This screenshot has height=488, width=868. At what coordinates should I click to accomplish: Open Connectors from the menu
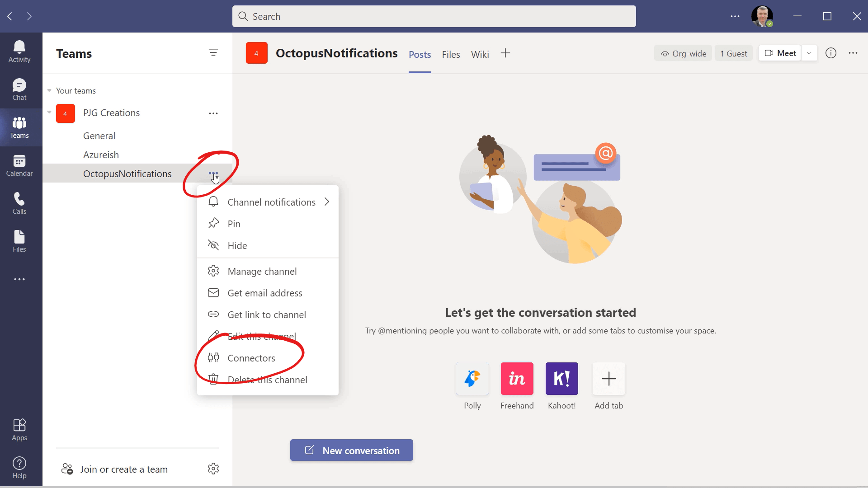tap(268, 358)
